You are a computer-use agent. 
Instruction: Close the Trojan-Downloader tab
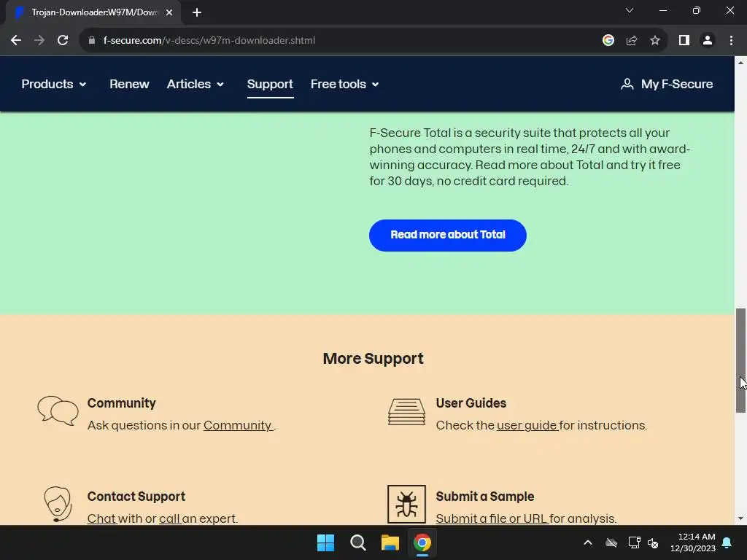tap(169, 12)
